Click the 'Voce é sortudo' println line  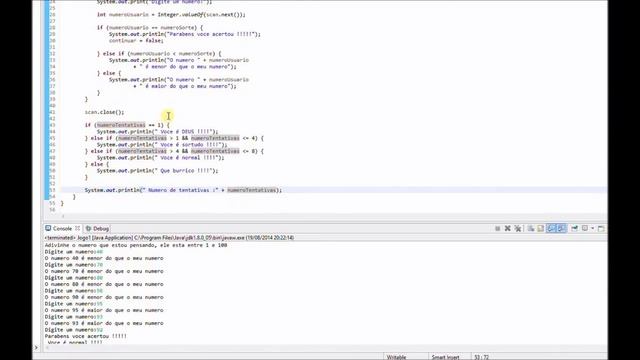click(162, 145)
